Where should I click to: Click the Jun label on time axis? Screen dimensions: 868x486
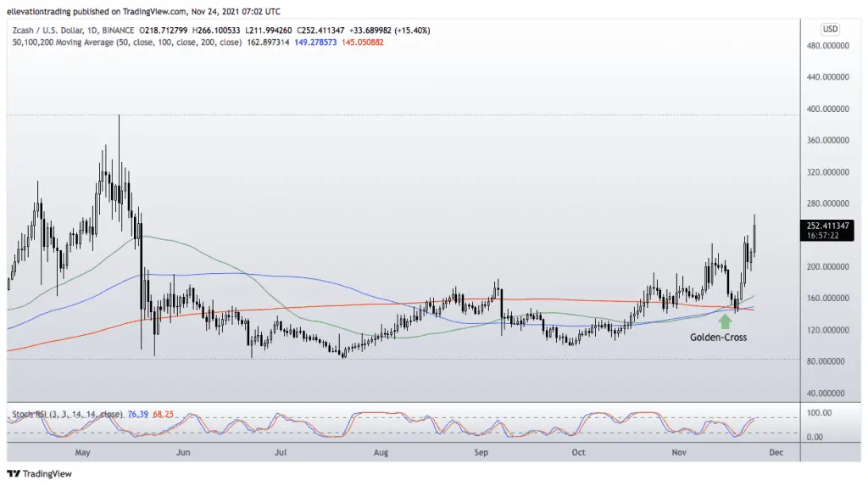click(x=183, y=452)
